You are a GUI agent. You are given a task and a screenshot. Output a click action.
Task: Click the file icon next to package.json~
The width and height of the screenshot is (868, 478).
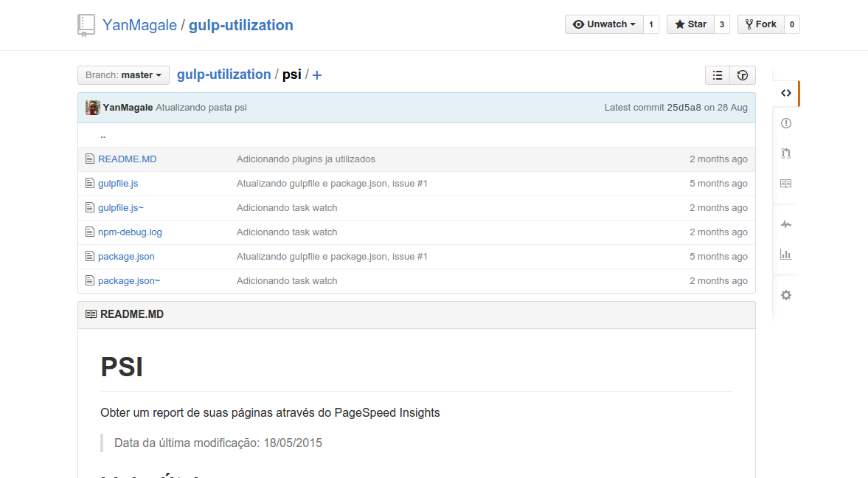[90, 281]
